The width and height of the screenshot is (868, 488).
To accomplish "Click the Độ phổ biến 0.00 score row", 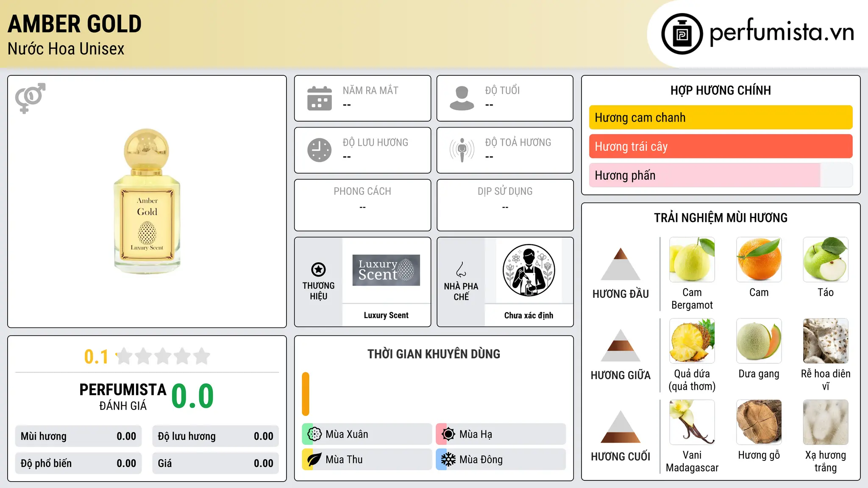I will (x=78, y=463).
